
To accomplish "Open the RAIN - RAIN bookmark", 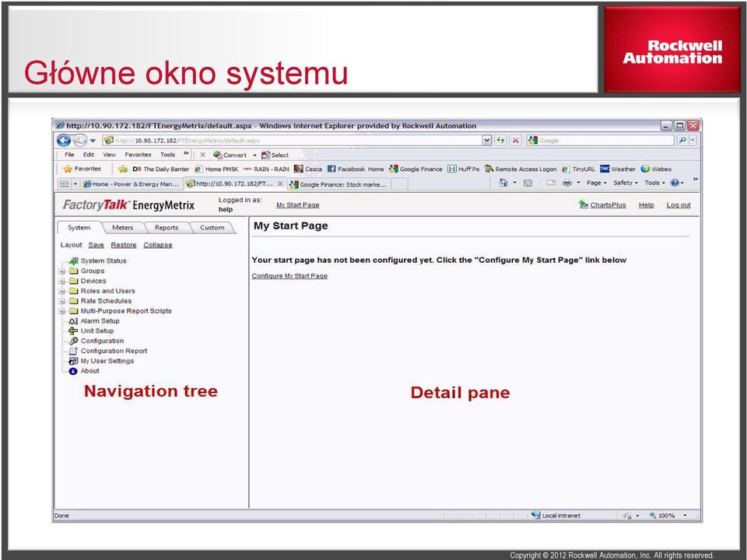I will [x=266, y=169].
